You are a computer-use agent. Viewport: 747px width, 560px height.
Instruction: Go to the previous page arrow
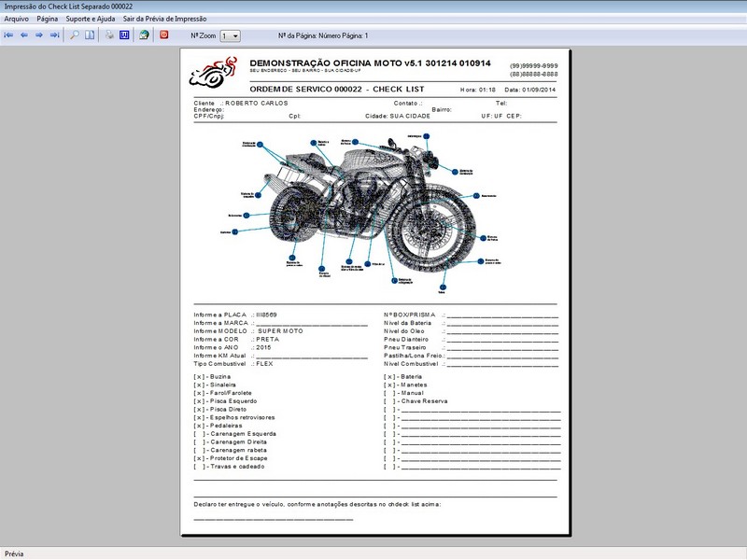(24, 35)
